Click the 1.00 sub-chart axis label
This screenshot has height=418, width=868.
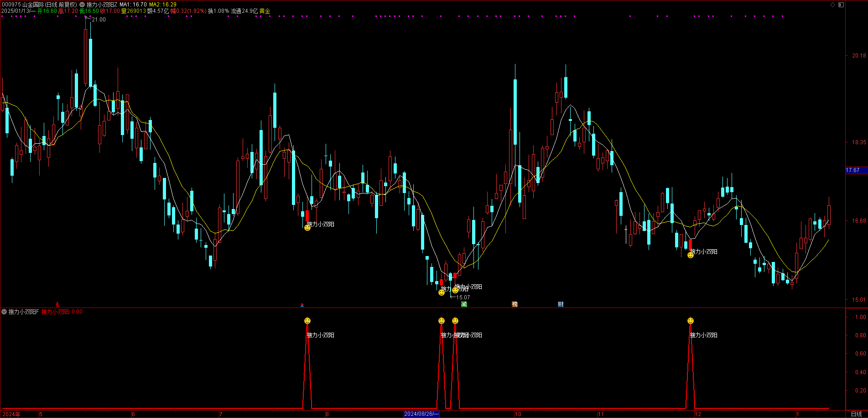[x=861, y=317]
